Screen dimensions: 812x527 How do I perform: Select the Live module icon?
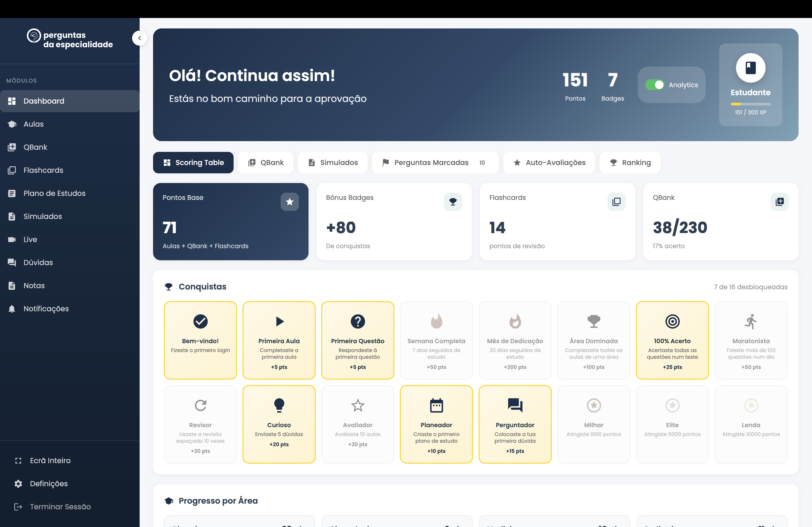(x=12, y=239)
